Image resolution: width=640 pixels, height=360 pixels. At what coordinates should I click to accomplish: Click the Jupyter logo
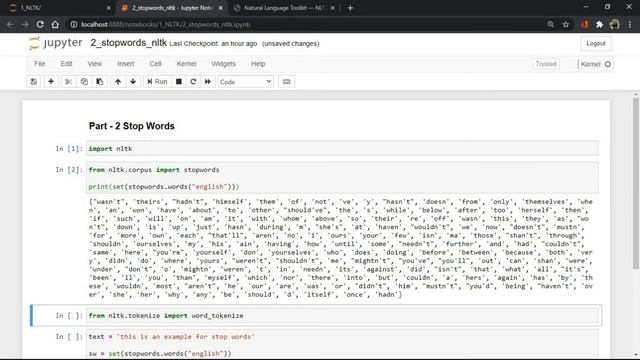(56, 43)
